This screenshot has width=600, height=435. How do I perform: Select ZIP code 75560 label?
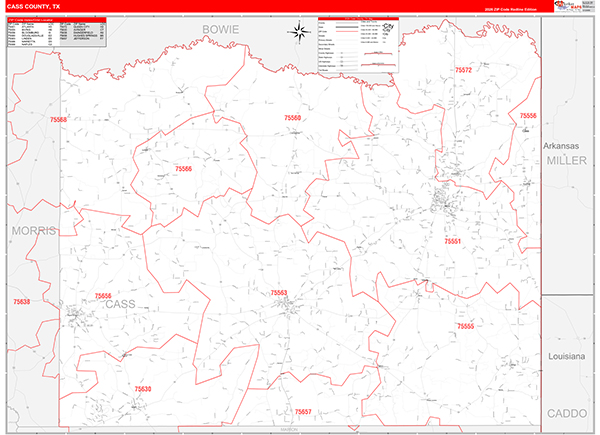click(292, 118)
